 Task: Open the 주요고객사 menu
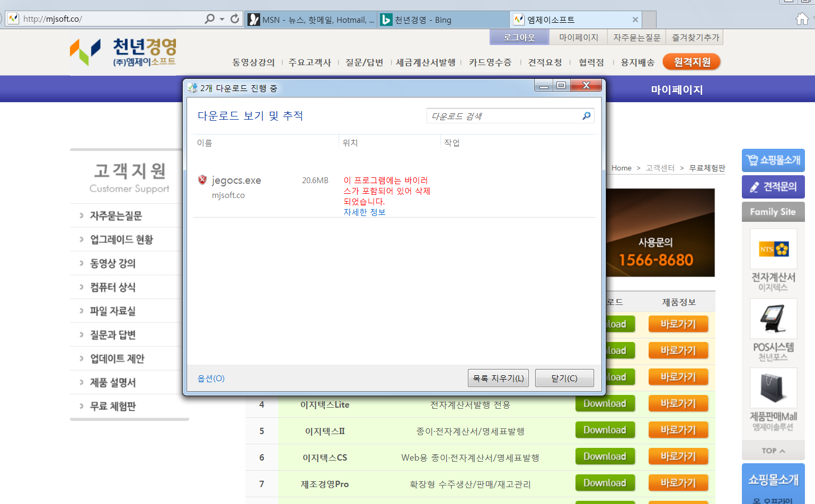pos(309,62)
